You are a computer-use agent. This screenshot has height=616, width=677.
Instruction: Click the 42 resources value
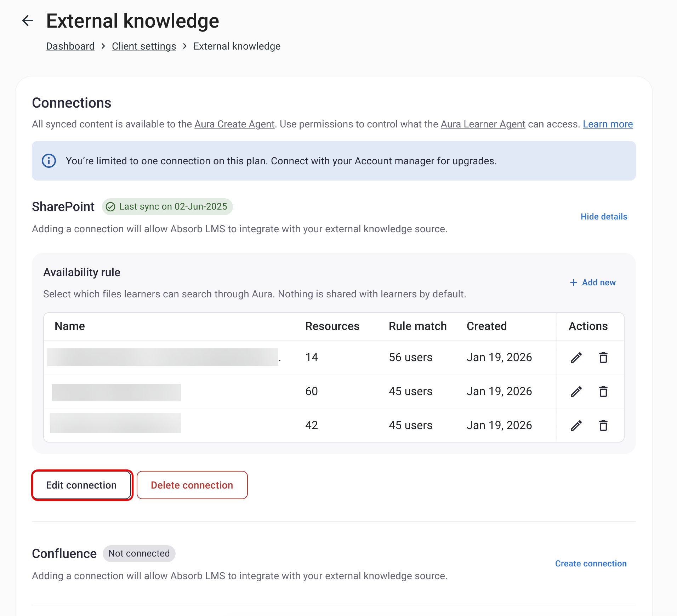[x=312, y=426]
